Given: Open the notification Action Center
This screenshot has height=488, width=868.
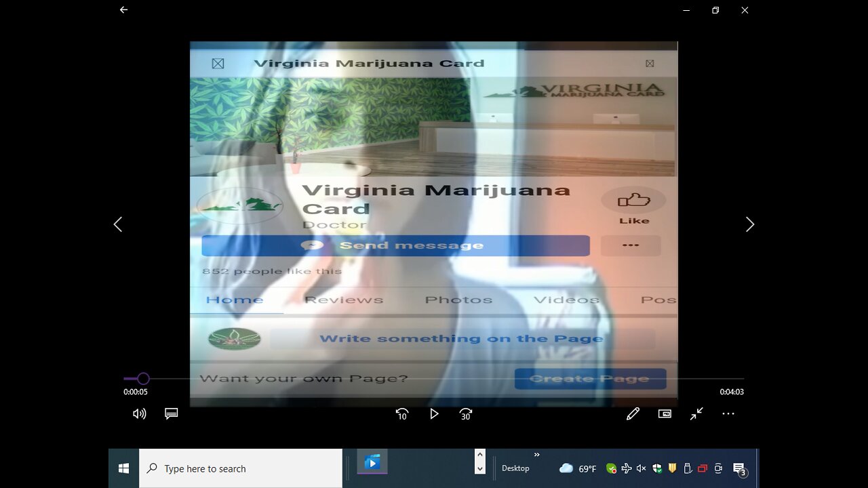Looking at the screenshot, I should pyautogui.click(x=740, y=469).
